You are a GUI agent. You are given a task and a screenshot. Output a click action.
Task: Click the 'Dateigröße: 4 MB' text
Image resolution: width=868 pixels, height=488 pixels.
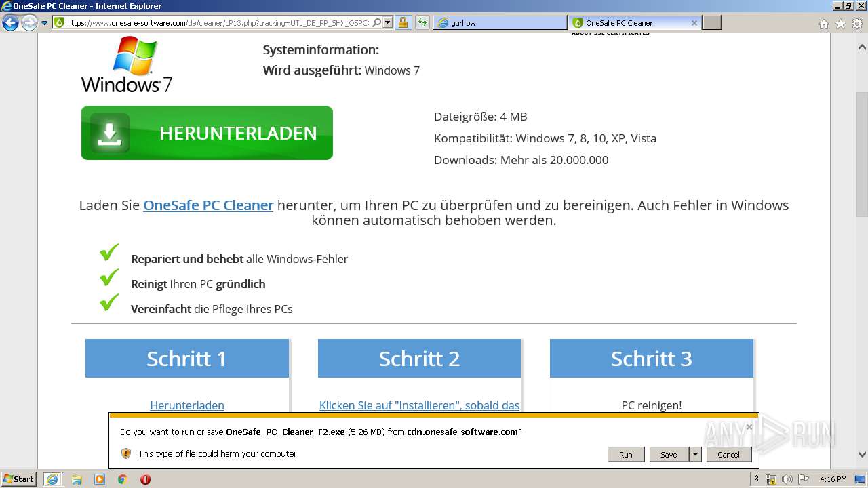pyautogui.click(x=481, y=117)
